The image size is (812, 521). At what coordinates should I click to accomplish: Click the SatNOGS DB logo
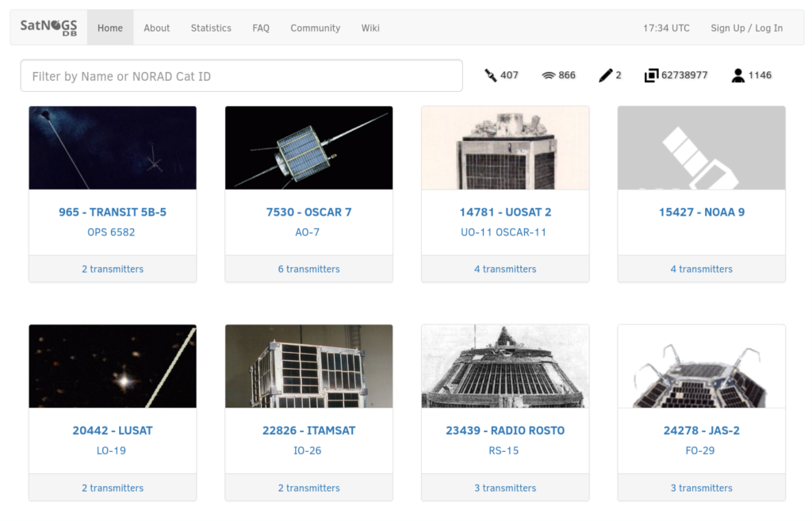[x=48, y=28]
